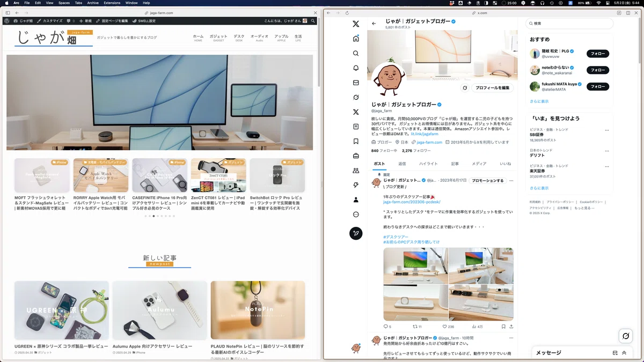Open the Archive menu in menu bar

[93, 3]
